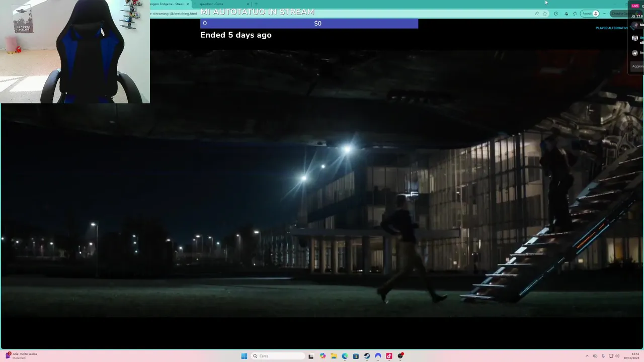Click the microphone tray icon
The width and height of the screenshot is (644, 362).
point(603,356)
